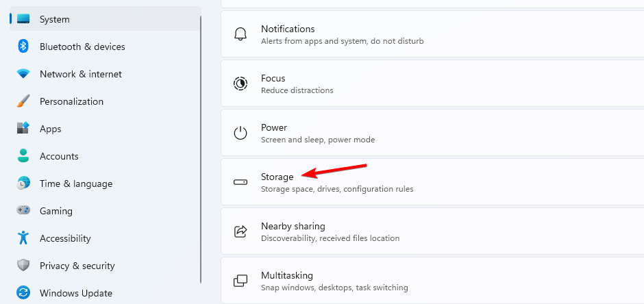Open Windows Update settings page
The image size is (644, 304).
tap(105, 293)
